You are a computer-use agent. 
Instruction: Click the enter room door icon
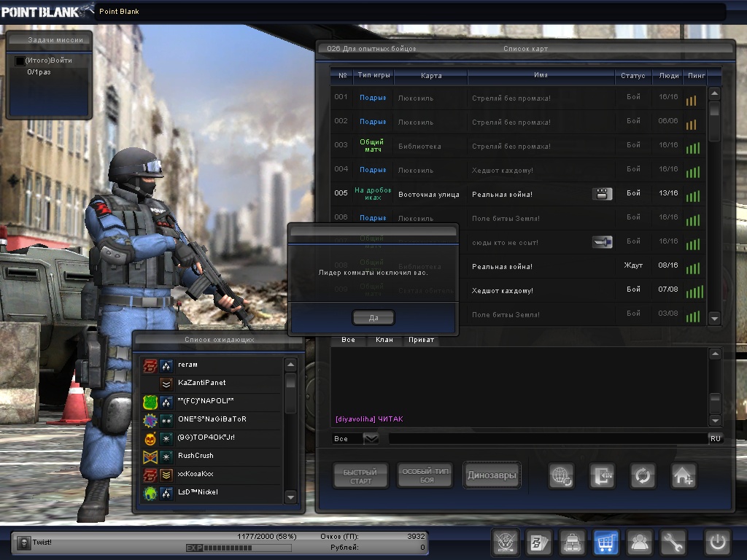click(602, 476)
